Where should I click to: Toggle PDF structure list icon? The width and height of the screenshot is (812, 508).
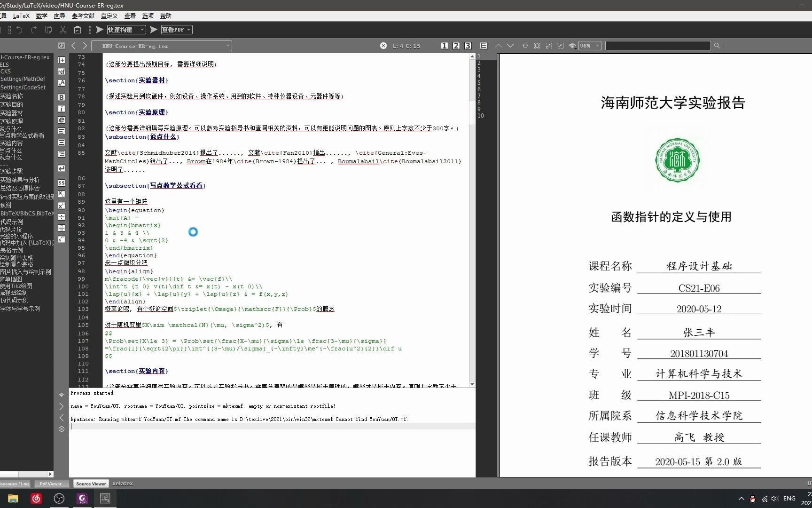pyautogui.click(x=484, y=46)
